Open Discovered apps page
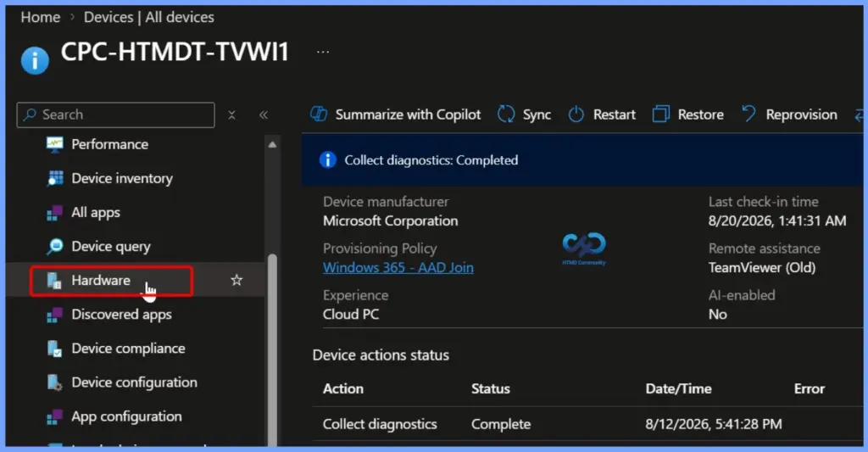Viewport: 868px width, 452px height. point(121,315)
